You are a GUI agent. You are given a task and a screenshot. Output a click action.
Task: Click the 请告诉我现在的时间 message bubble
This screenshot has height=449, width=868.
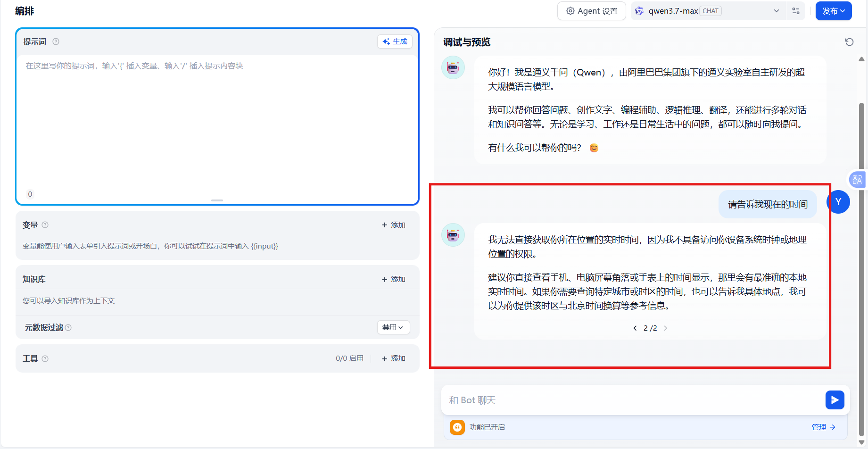pyautogui.click(x=768, y=204)
